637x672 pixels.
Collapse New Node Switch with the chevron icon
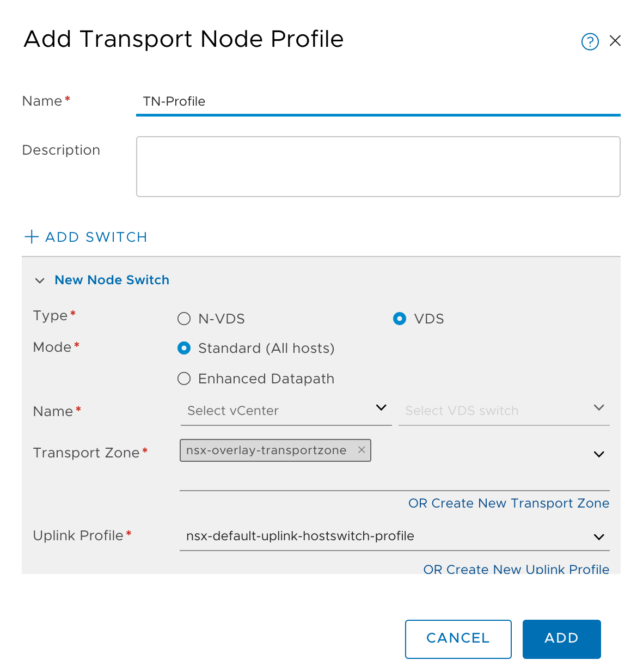pyautogui.click(x=40, y=280)
